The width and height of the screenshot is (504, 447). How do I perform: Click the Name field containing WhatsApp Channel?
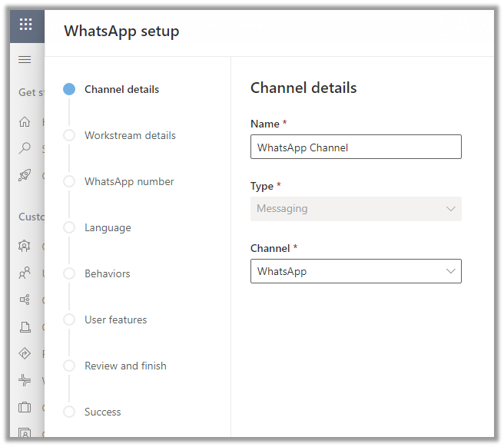coord(355,147)
